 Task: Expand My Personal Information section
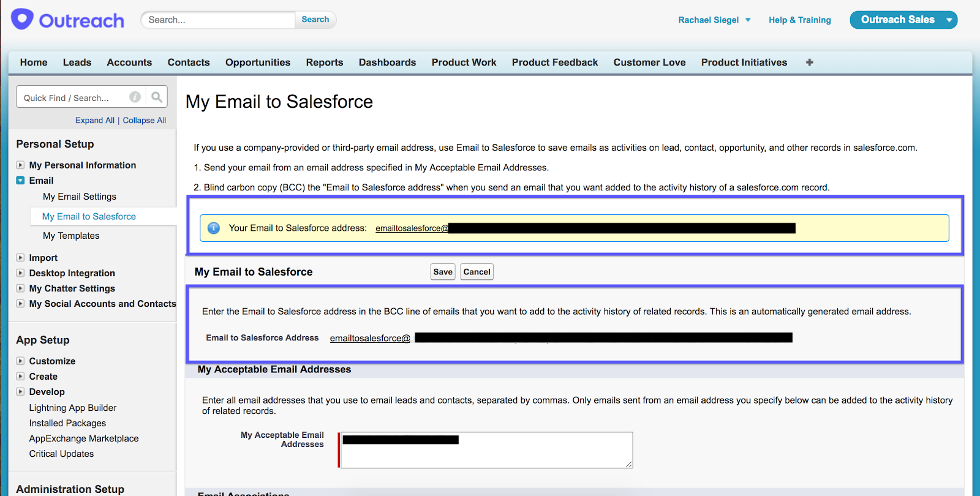[20, 165]
